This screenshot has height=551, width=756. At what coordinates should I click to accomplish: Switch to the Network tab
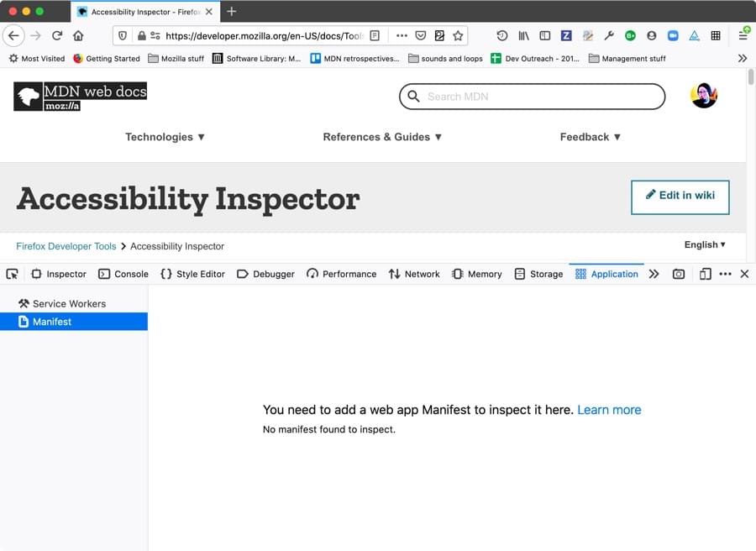click(414, 274)
